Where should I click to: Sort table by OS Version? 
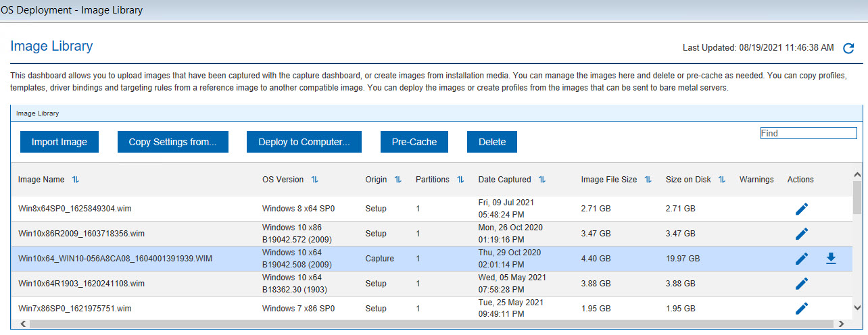315,180
